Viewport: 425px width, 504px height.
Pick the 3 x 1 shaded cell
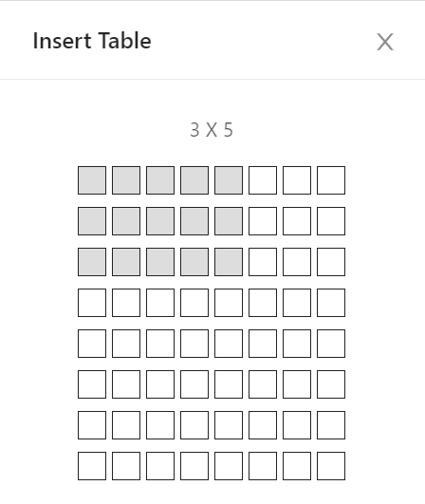(x=92, y=262)
